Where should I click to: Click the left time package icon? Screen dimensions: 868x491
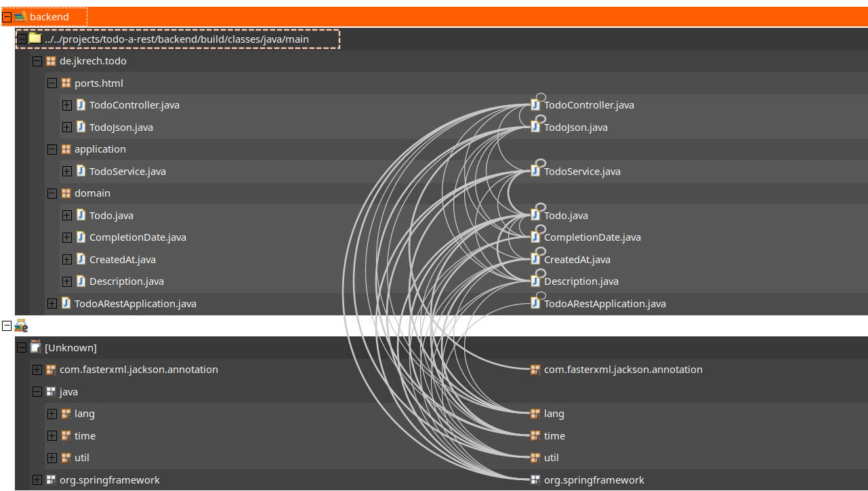point(66,436)
